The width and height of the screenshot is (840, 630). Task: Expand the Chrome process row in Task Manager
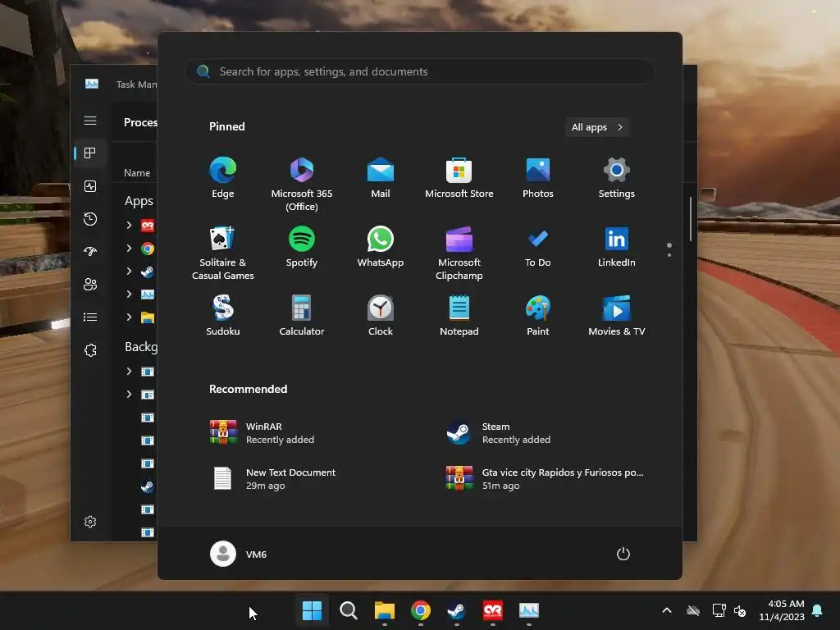(x=129, y=248)
